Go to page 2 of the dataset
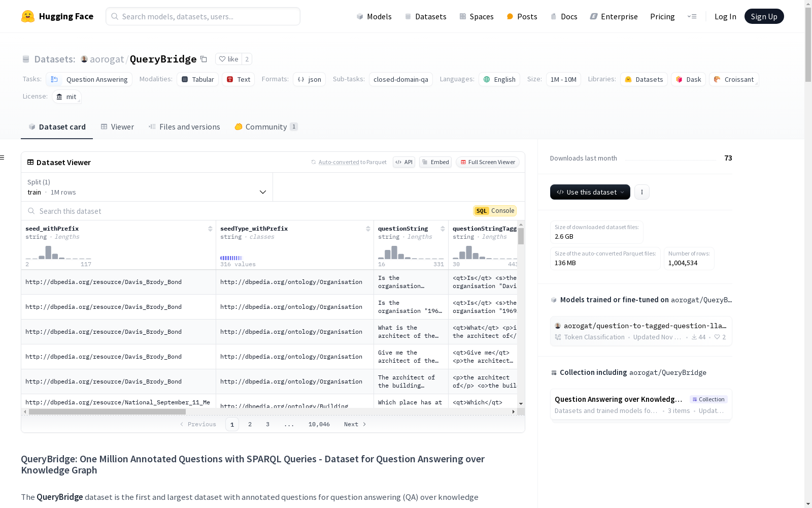Viewport: 812px width, 508px height. pos(250,424)
